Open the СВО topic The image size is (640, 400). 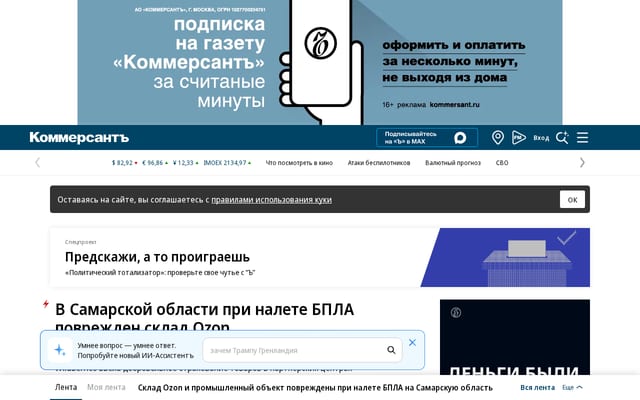coord(502,163)
